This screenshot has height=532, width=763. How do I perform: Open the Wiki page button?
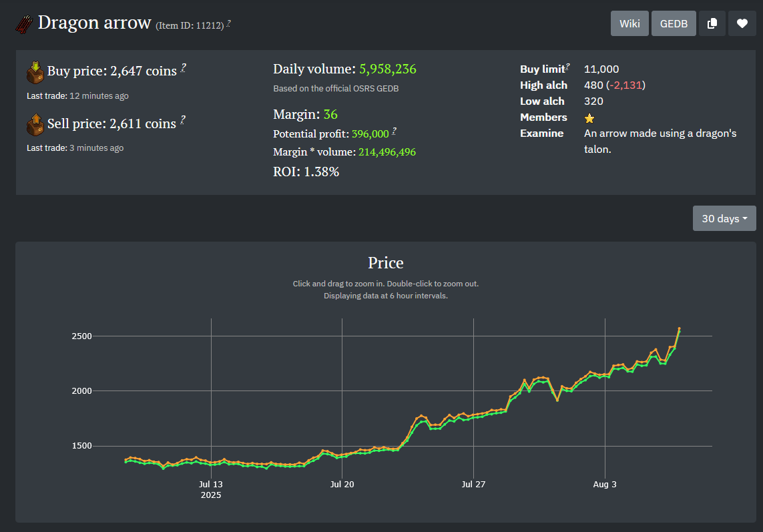[629, 23]
